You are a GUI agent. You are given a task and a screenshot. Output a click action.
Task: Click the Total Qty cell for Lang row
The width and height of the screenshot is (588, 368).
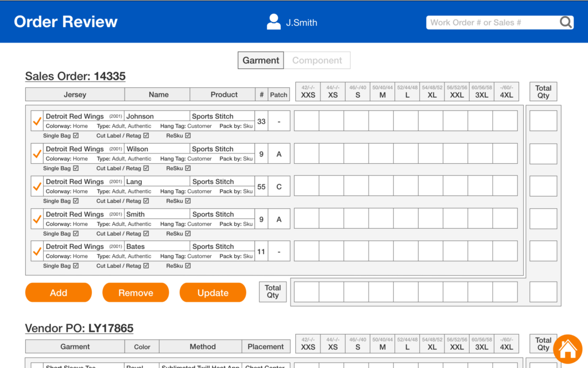pyautogui.click(x=543, y=186)
